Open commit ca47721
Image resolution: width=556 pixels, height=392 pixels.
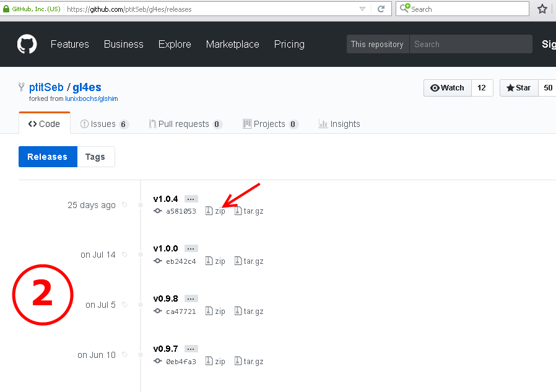(181, 311)
